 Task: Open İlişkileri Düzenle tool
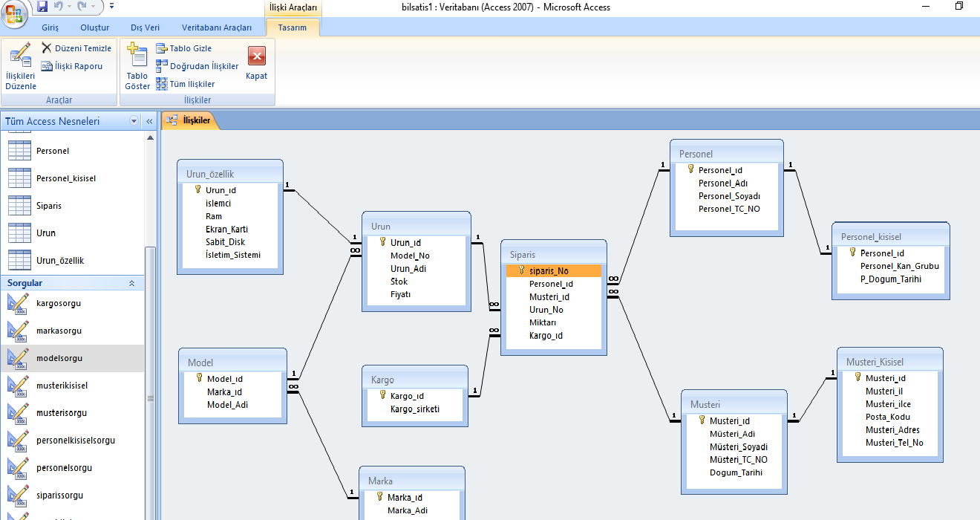tap(20, 66)
